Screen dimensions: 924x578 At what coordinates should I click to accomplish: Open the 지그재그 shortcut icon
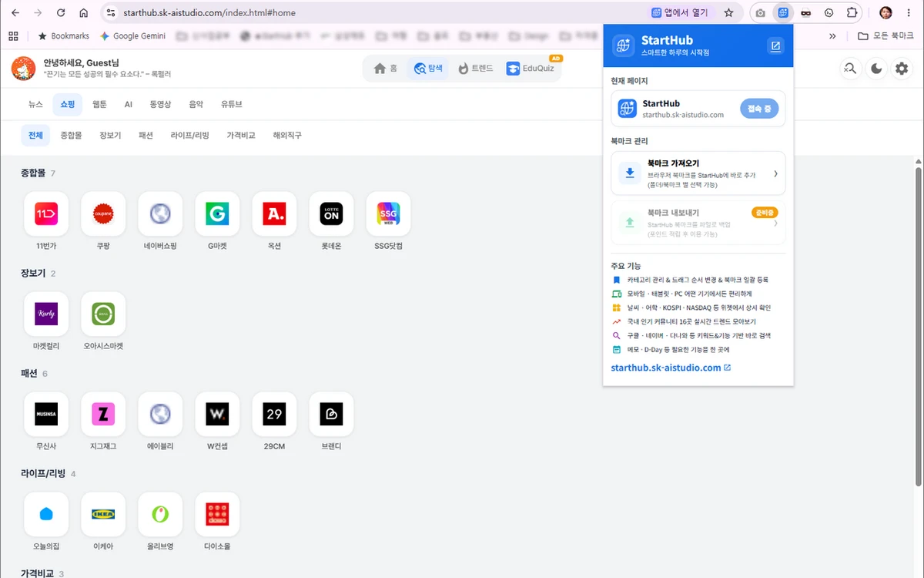(103, 414)
